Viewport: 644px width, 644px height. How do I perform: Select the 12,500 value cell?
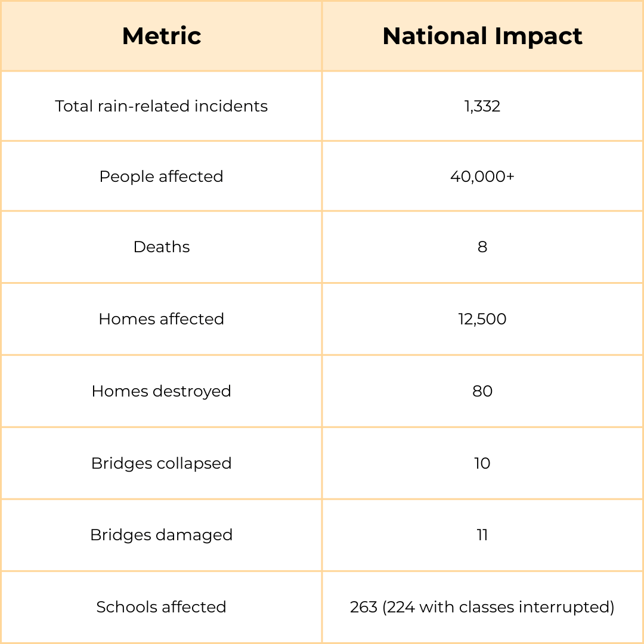pyautogui.click(x=482, y=319)
